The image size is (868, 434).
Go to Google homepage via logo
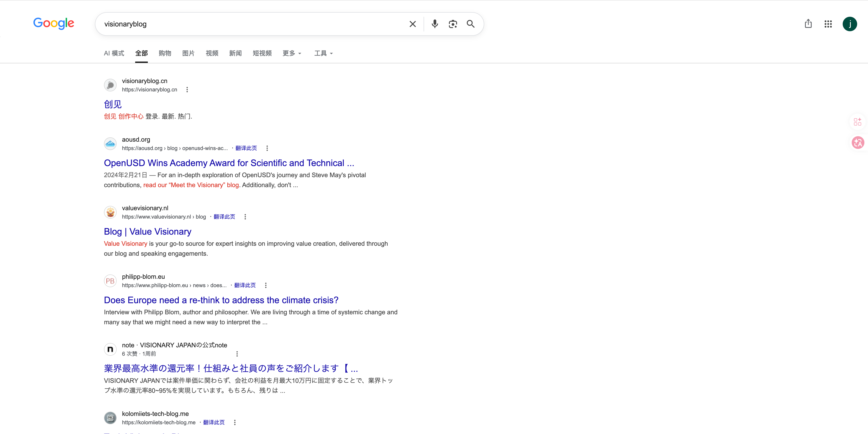54,24
